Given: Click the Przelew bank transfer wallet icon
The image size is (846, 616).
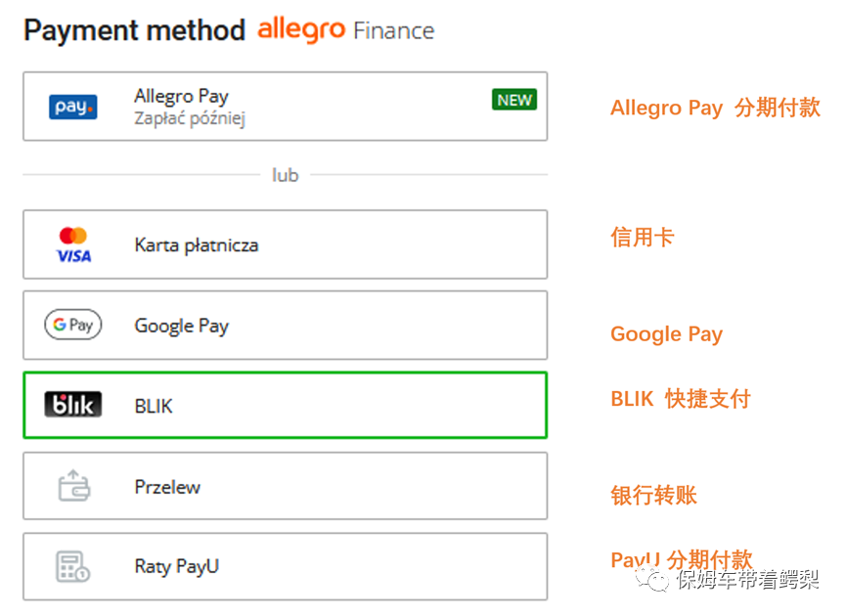Looking at the screenshot, I should (71, 485).
